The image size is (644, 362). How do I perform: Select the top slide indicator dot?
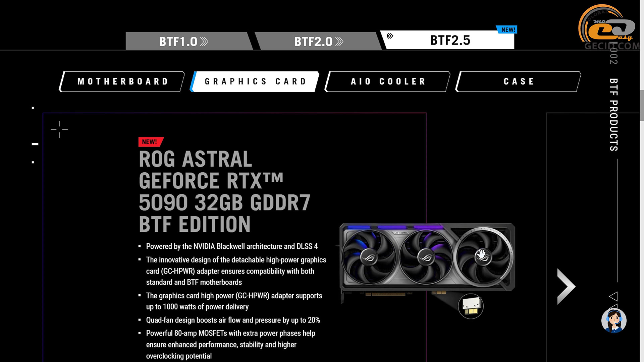(33, 108)
